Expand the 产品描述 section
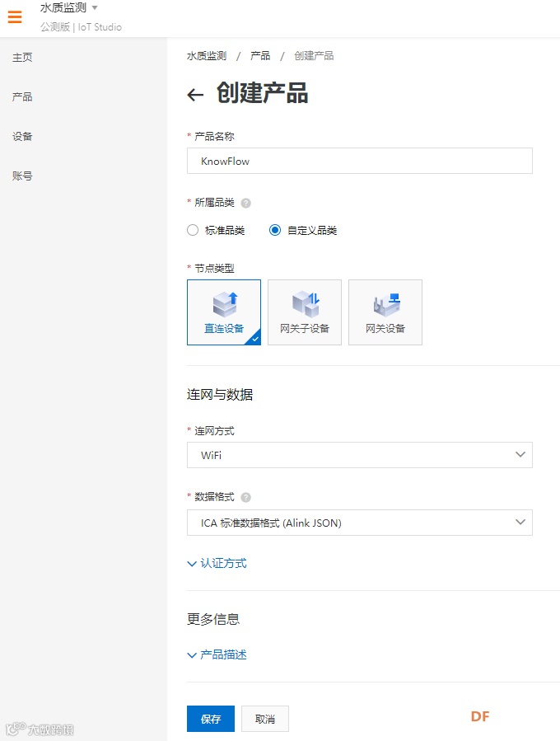The height and width of the screenshot is (741, 560). click(x=217, y=654)
